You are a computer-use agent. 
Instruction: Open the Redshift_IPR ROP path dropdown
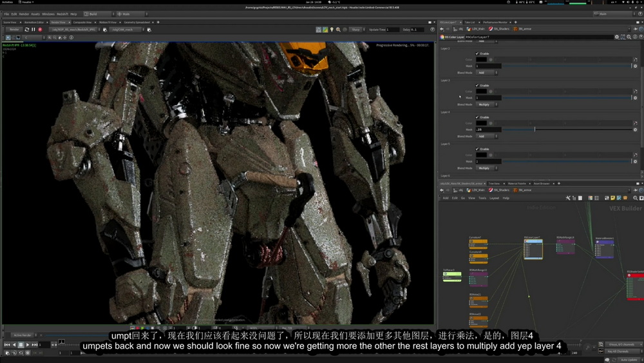point(75,30)
